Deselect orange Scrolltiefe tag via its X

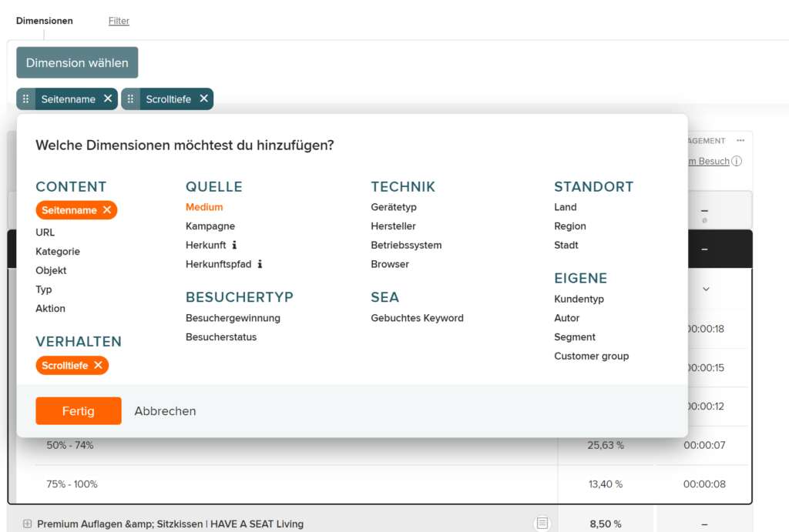(x=98, y=366)
